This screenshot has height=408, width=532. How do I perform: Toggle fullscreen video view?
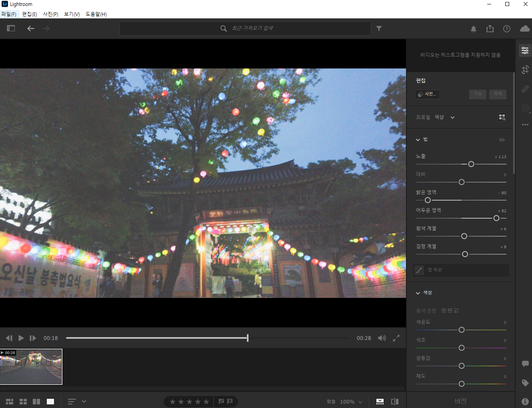pyautogui.click(x=396, y=338)
